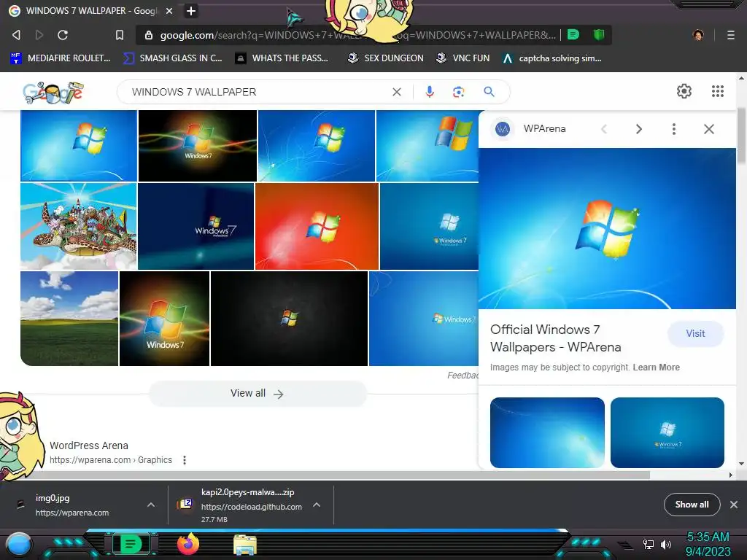Click View all images button

pos(258,393)
